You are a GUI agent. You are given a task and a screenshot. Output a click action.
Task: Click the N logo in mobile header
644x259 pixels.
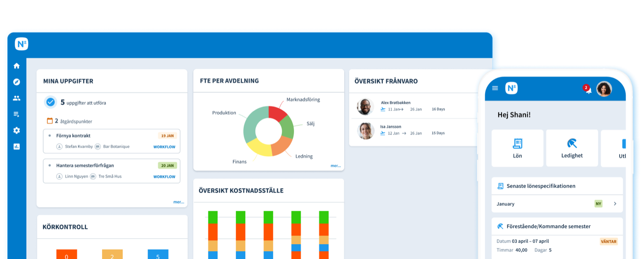(x=511, y=88)
